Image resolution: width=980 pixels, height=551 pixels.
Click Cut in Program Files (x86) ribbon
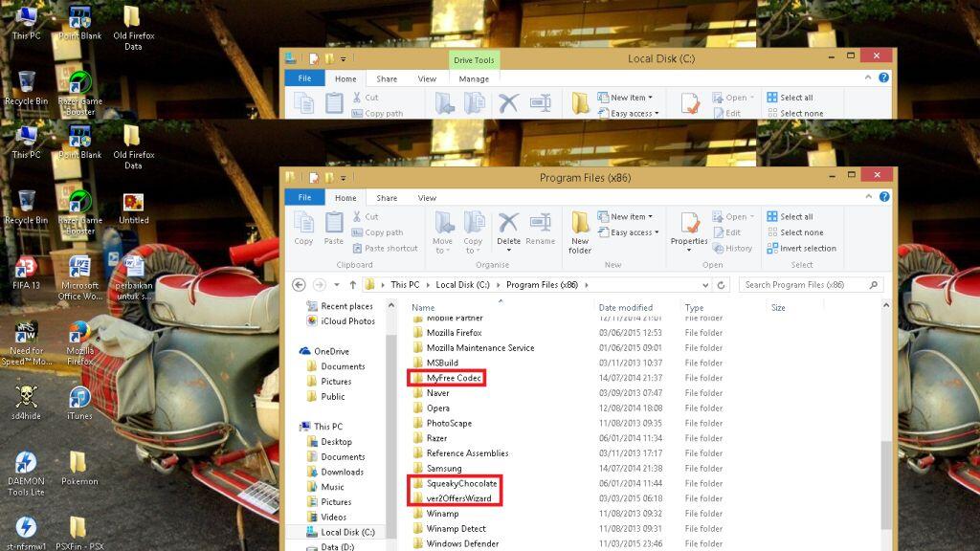(365, 217)
